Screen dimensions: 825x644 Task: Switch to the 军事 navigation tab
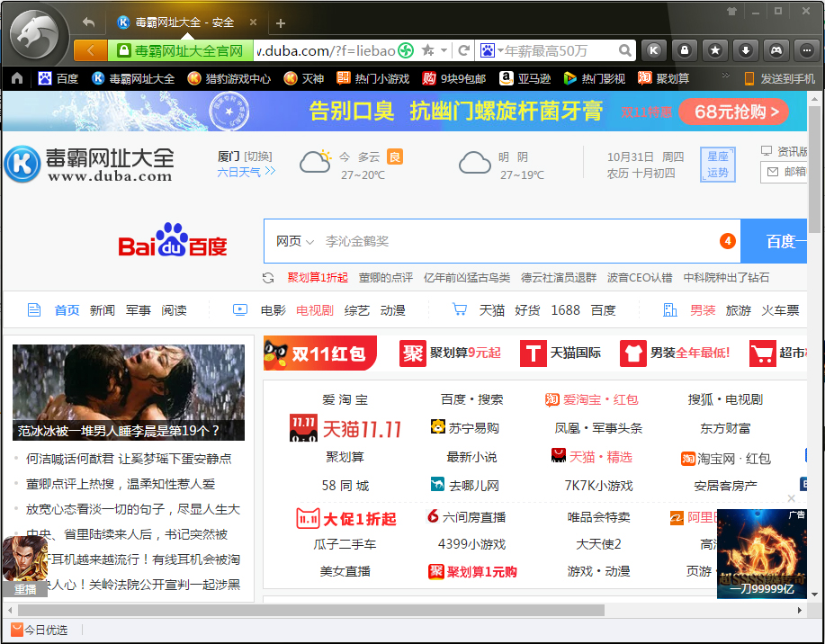(x=138, y=309)
